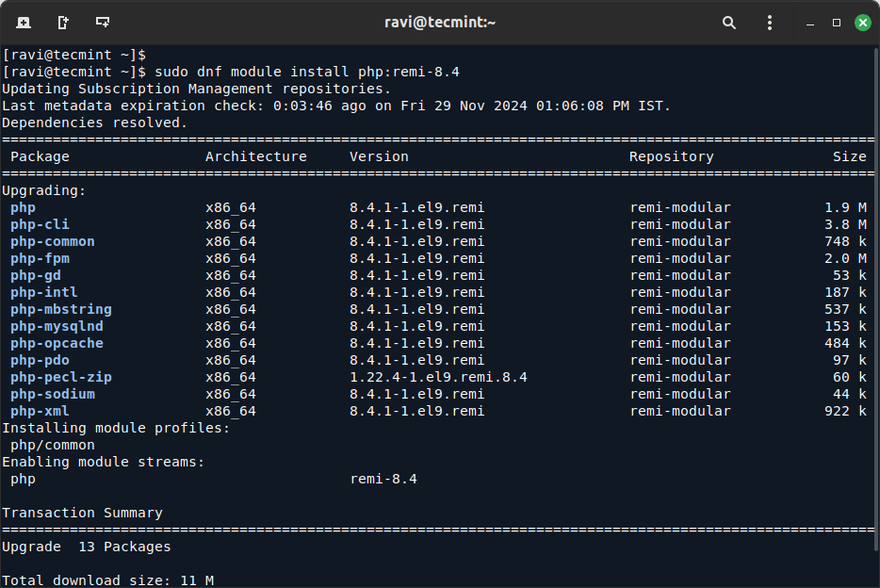Click the third icon in the title bar

pos(103,23)
